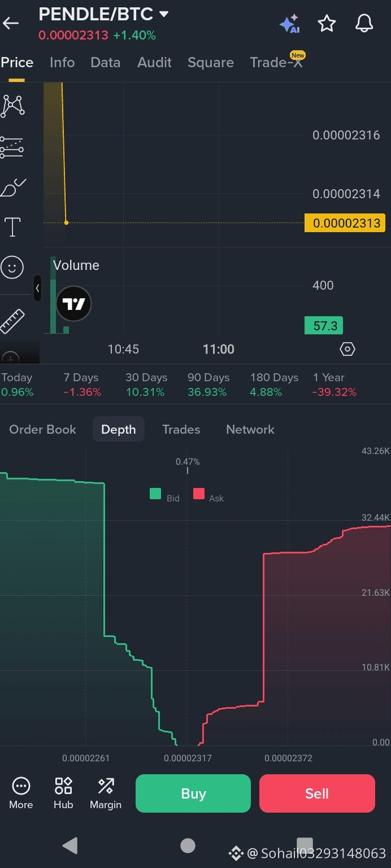The width and height of the screenshot is (391, 868).
Task: Select the Fibonacci retracement lines tool
Action: pyautogui.click(x=12, y=147)
